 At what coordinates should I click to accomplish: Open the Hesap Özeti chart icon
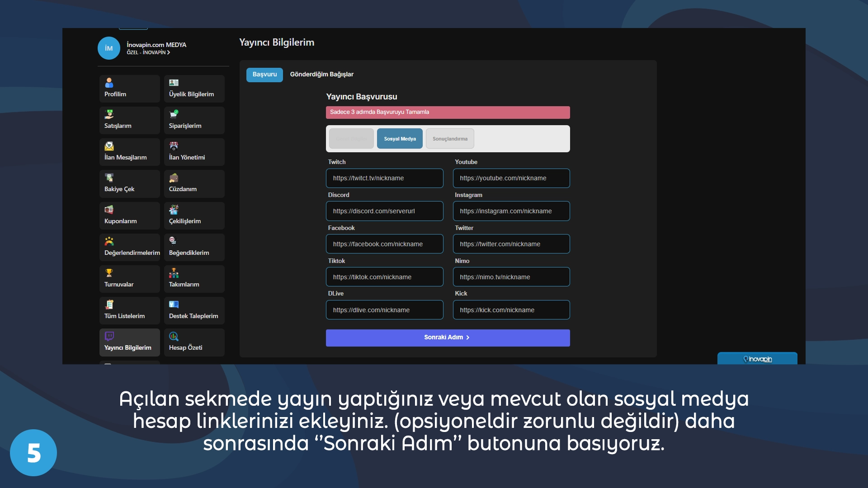click(174, 336)
